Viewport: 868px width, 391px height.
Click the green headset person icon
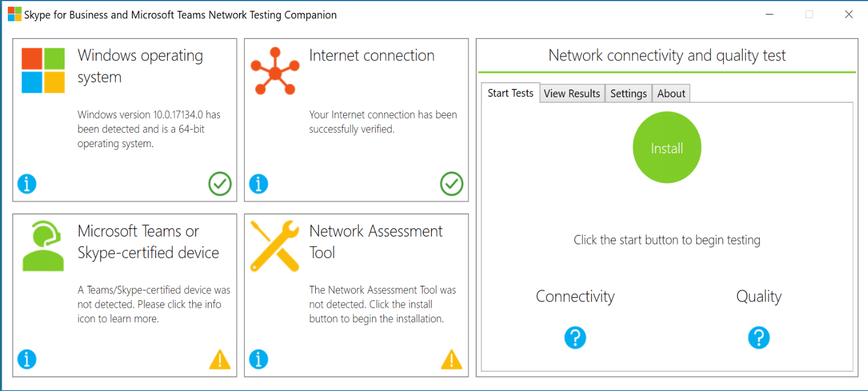pos(43,246)
